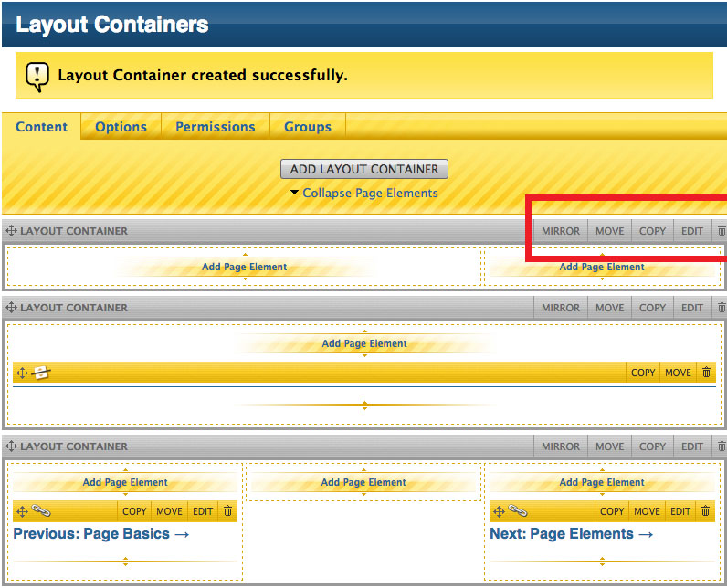Image resolution: width=727 pixels, height=588 pixels.
Task: Click the insert marker below the horizontal rule element
Action: click(365, 405)
